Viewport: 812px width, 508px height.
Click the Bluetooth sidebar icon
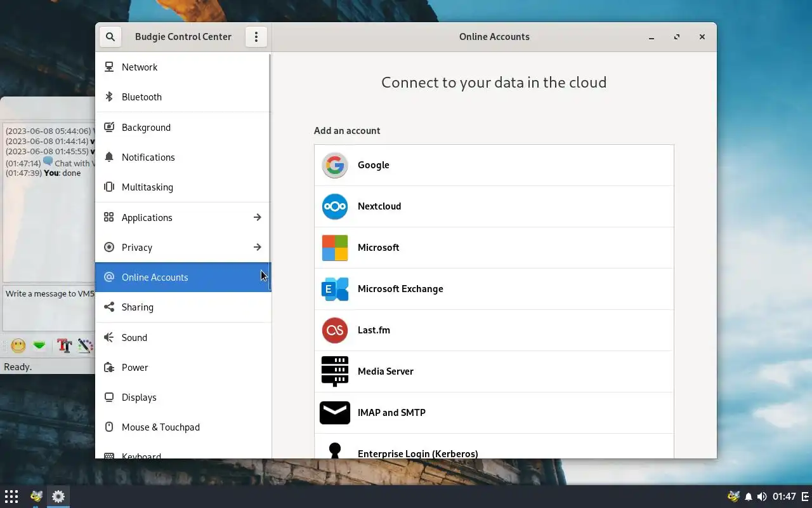[109, 97]
